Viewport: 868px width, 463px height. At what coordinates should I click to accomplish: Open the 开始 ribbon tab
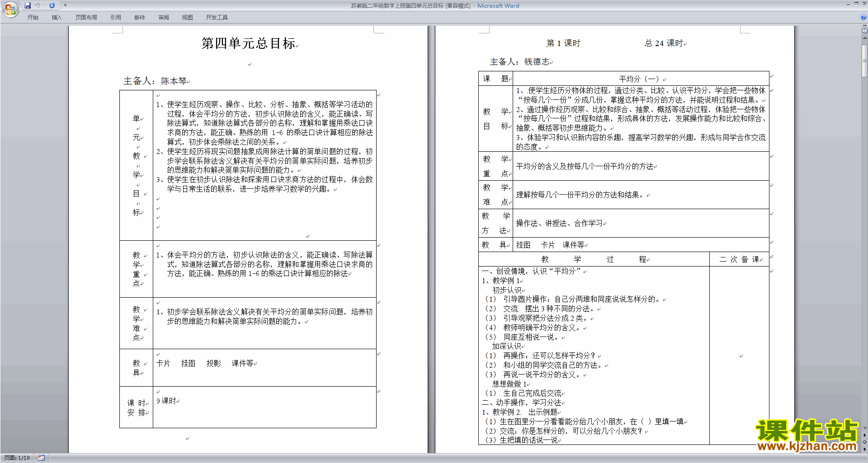(x=33, y=18)
